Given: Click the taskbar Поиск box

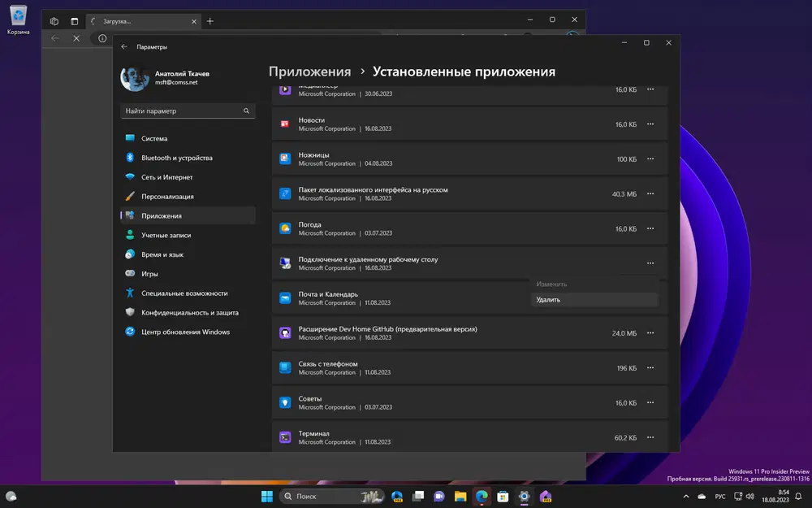Looking at the screenshot, I should (332, 496).
